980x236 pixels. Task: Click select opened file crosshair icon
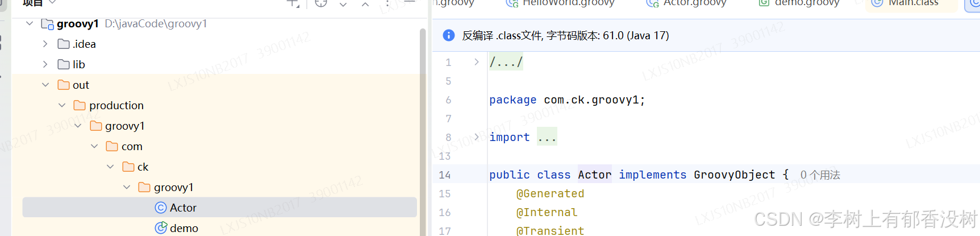click(321, 3)
